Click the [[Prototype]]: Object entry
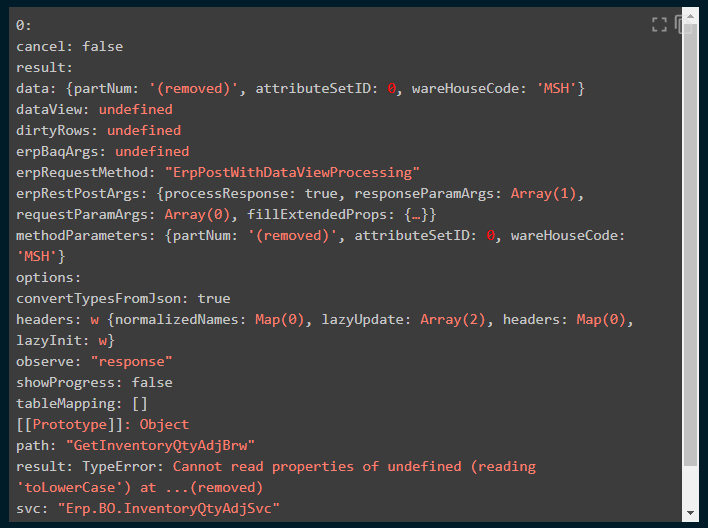The width and height of the screenshot is (708, 528). (x=102, y=425)
